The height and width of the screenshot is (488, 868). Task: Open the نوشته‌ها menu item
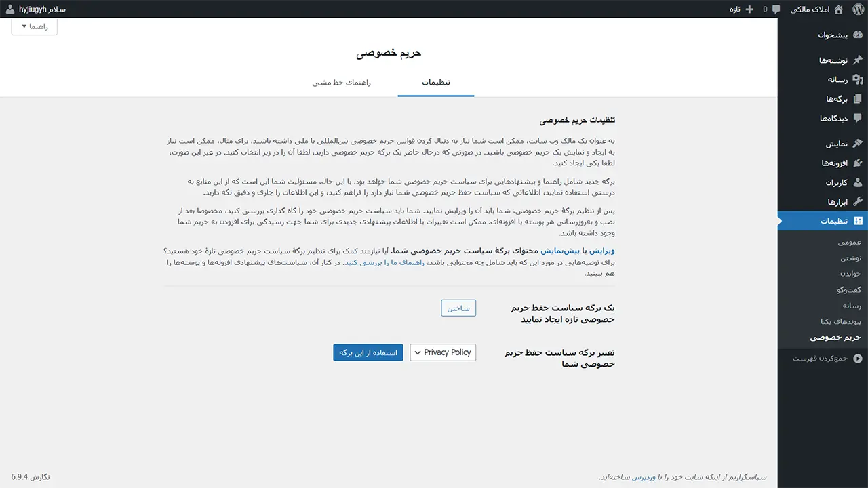click(823, 60)
